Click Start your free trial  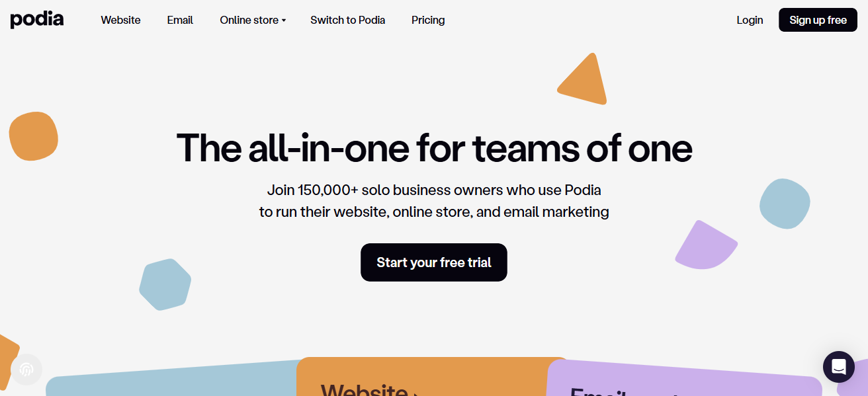[433, 262]
